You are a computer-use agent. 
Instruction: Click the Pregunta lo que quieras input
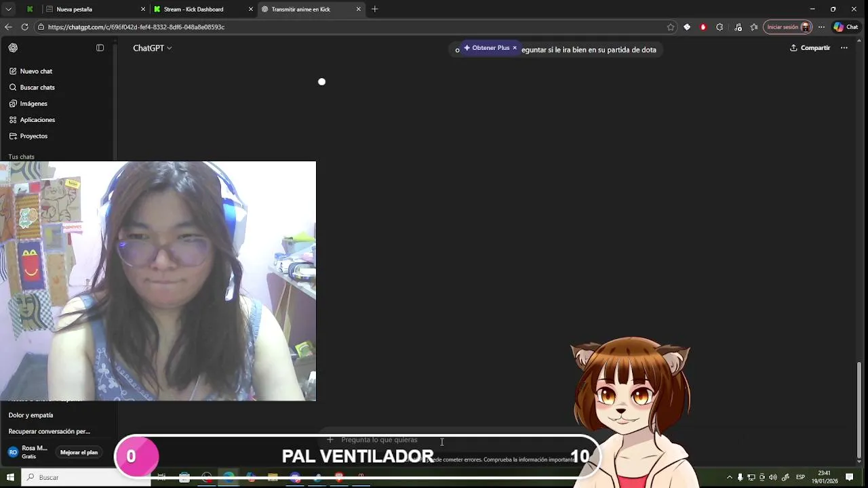pyautogui.click(x=379, y=440)
